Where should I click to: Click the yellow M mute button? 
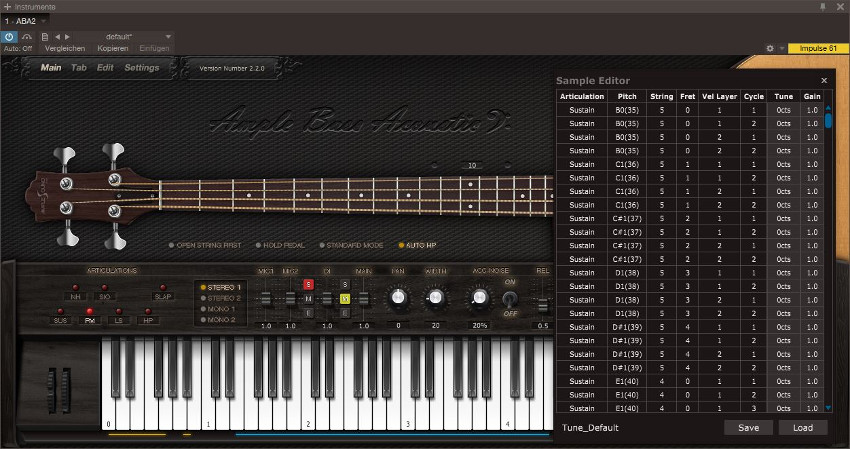(345, 299)
